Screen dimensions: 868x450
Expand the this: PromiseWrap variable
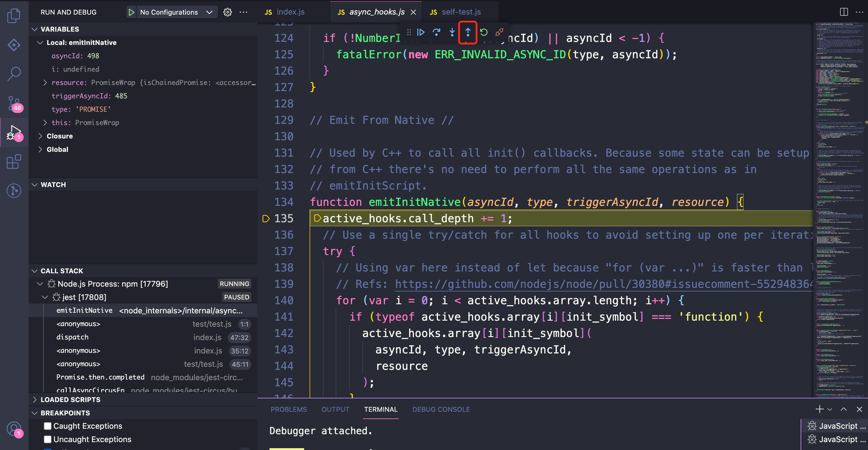click(x=45, y=123)
